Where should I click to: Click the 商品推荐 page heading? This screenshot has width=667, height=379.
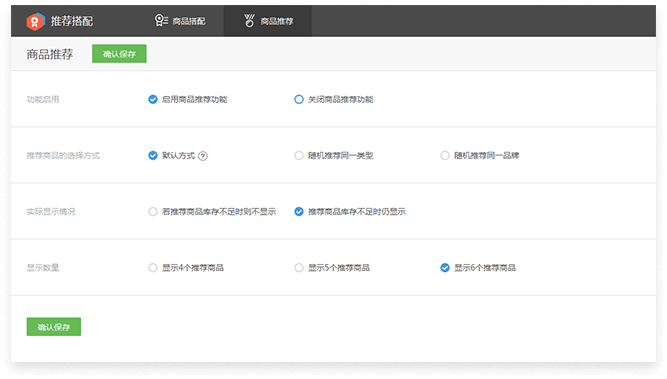click(x=50, y=54)
